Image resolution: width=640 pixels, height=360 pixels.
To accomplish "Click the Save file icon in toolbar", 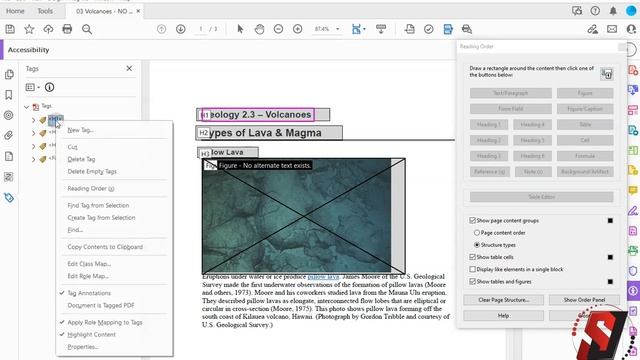I will pyautogui.click(x=10, y=29).
